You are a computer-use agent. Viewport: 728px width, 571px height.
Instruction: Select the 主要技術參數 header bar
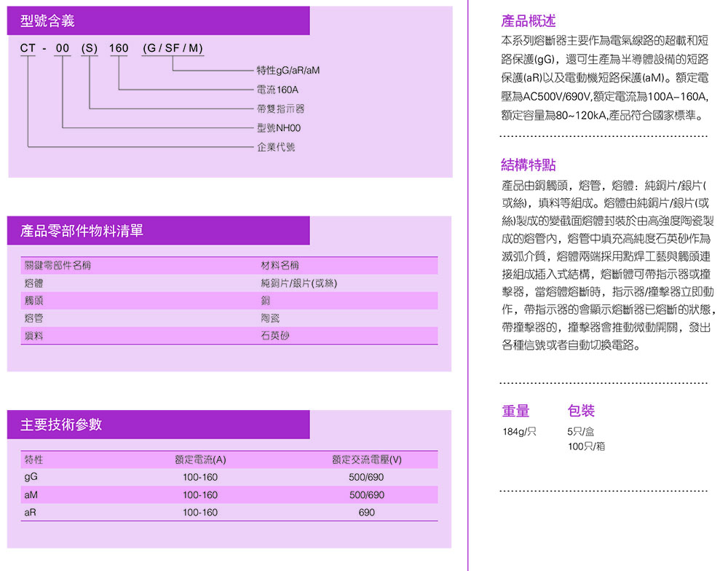(61, 425)
